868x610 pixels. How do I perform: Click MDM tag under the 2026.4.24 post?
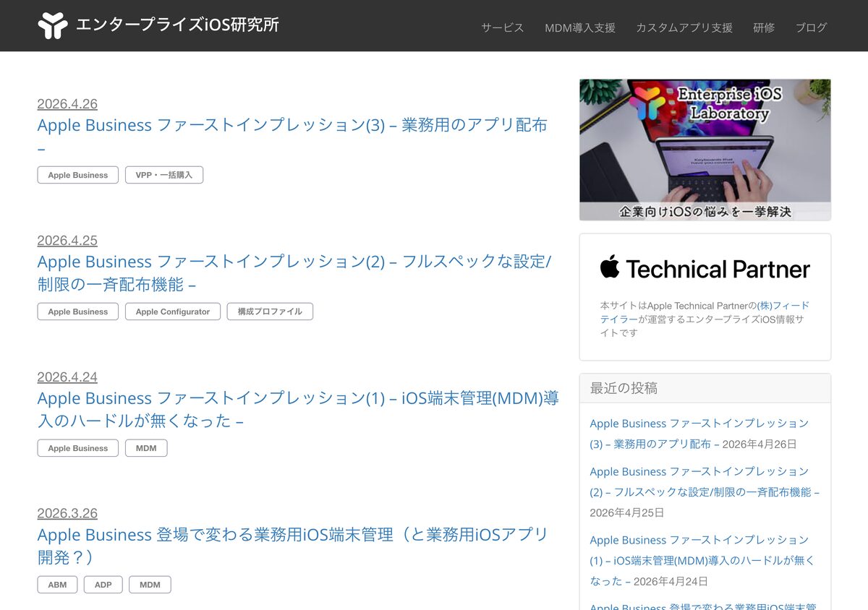point(146,448)
